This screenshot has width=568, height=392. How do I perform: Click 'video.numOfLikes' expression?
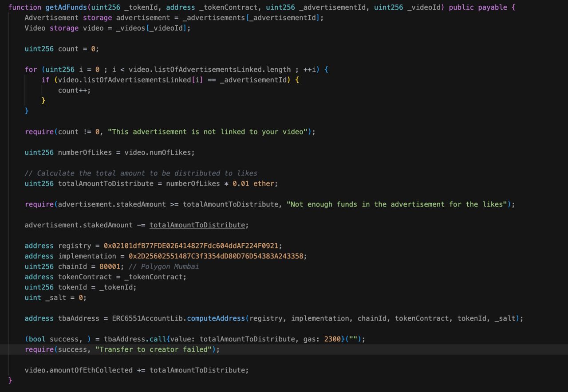[158, 152]
